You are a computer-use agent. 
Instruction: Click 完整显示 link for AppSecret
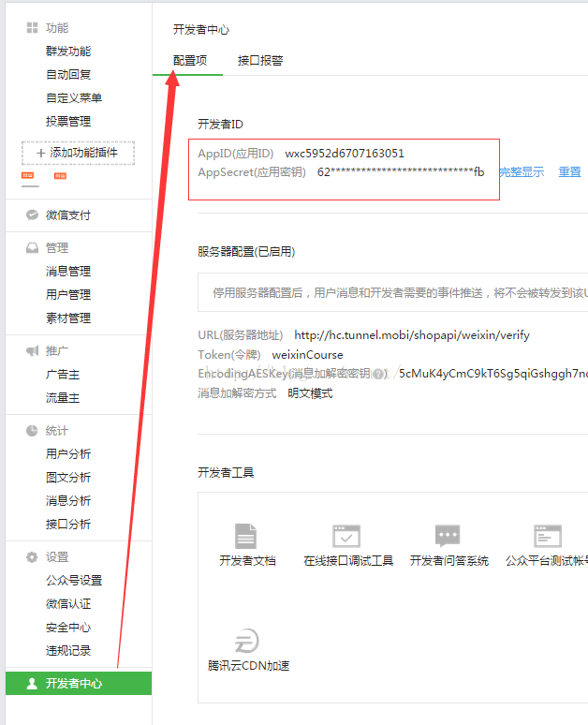tap(522, 172)
